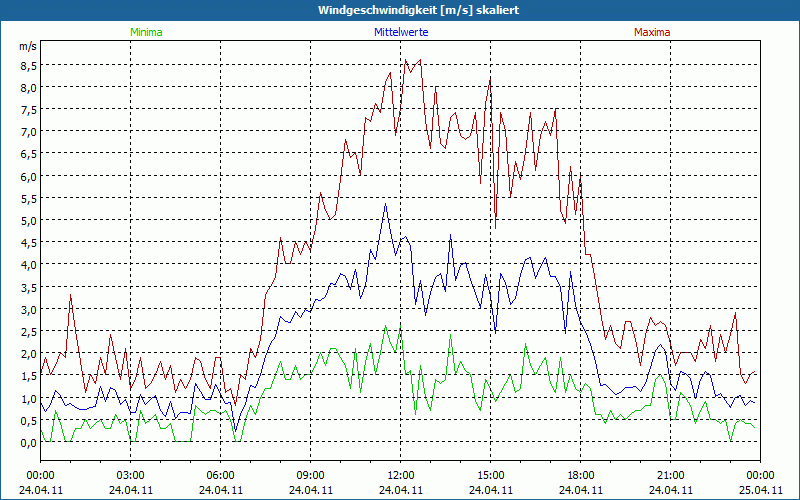Click the 18:00 time axis label
The image size is (800, 500).
[x=581, y=476]
